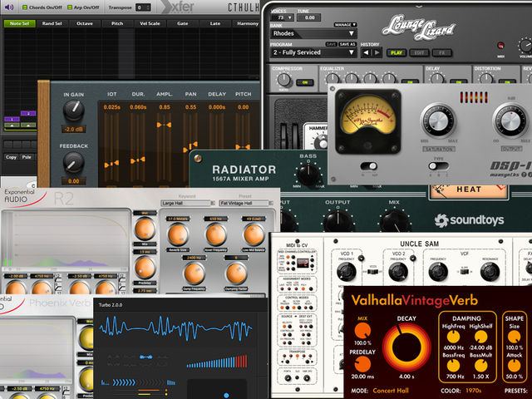Click the Soundtoys logo

470,220
